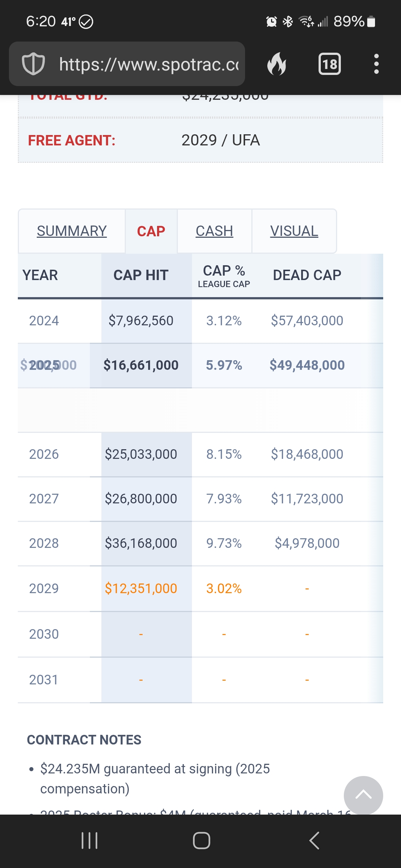Tap the battery indicator in status bar
Viewport: 401px width, 868px height.
(x=371, y=22)
